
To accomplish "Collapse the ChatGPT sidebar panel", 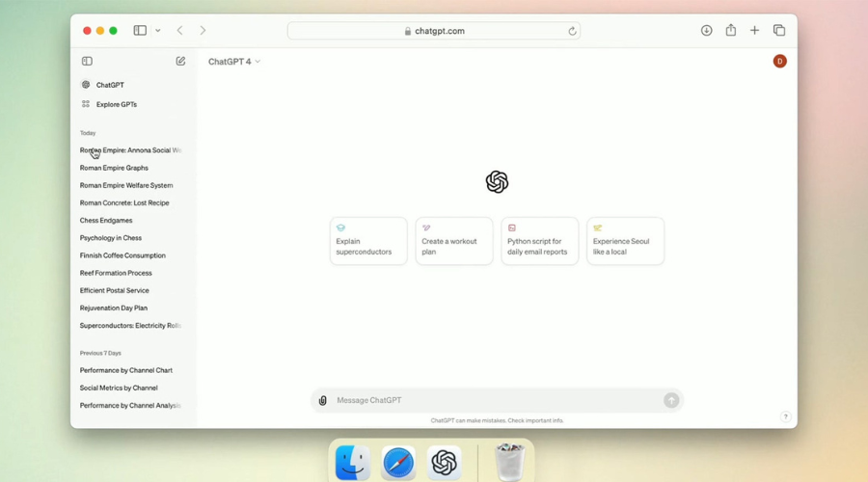I will 87,62.
